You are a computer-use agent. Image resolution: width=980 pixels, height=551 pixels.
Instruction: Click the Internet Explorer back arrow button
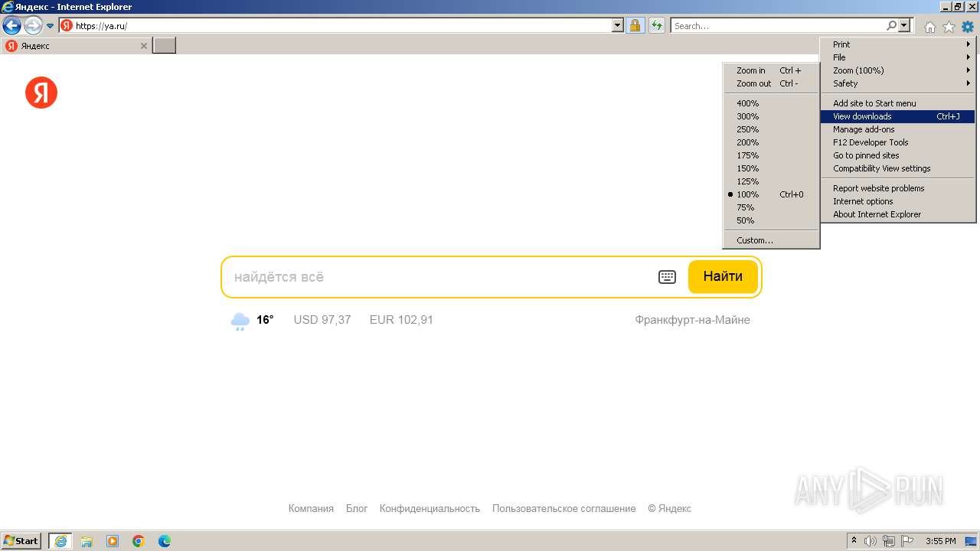tap(11, 26)
